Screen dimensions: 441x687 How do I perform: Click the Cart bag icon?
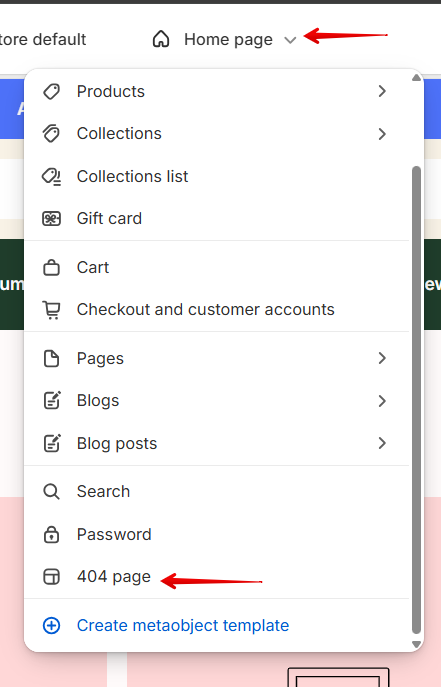click(51, 267)
